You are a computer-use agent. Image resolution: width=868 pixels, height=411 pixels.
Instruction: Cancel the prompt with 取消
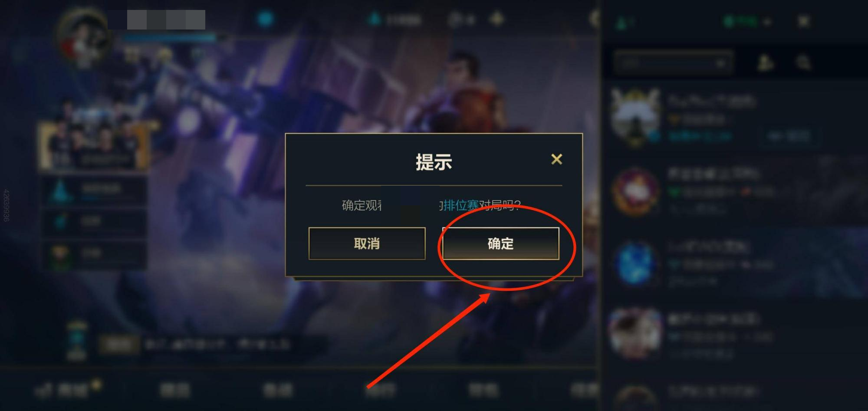[x=367, y=243]
